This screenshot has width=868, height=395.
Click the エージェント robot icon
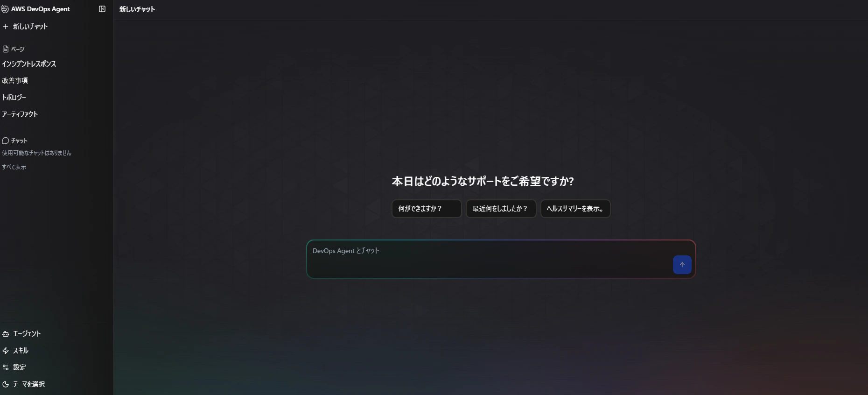[6, 334]
